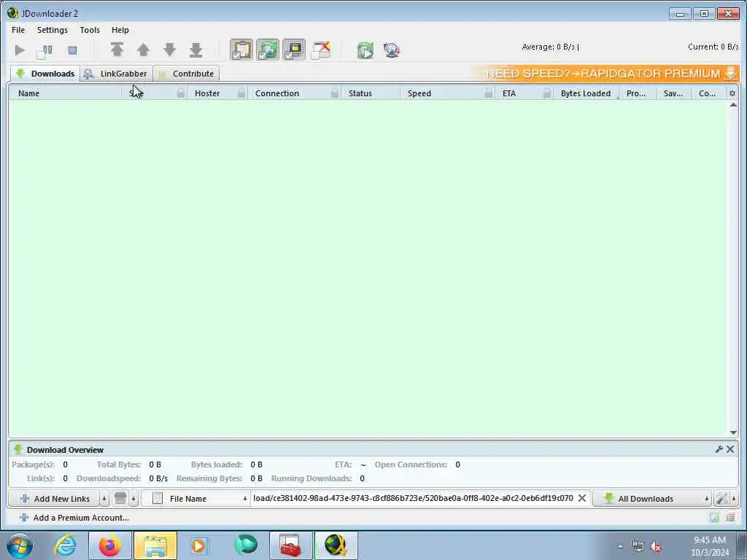Click the first small status bar icon bottom right
The height and width of the screenshot is (560, 747).
[713, 518]
